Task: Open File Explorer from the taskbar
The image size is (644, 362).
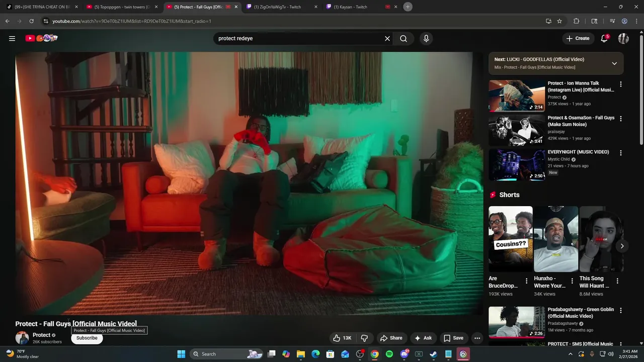Action: (x=301, y=354)
